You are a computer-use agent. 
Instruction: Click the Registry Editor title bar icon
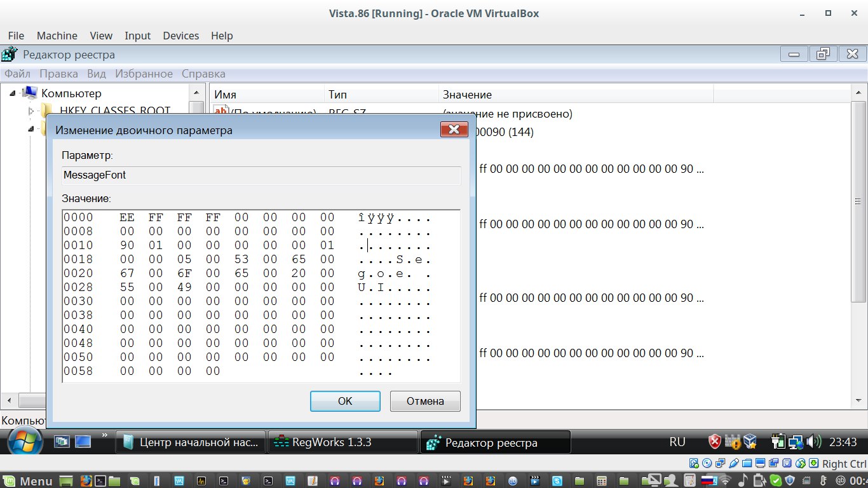point(10,55)
